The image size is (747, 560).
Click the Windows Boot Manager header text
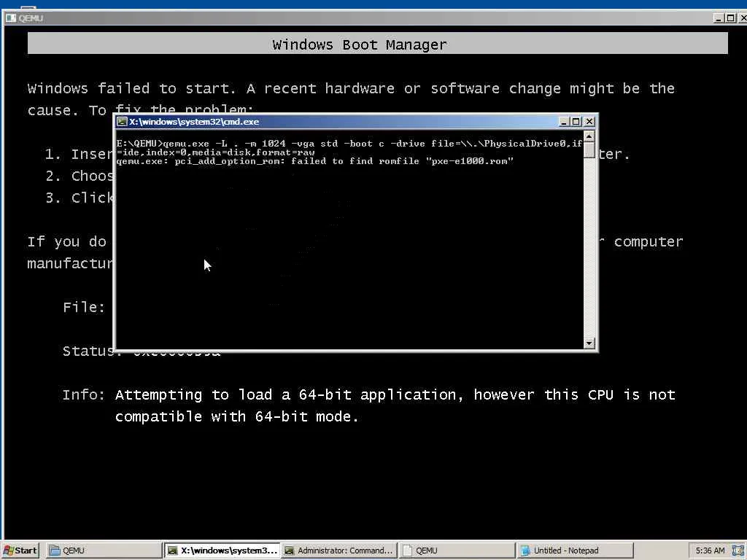(x=360, y=44)
